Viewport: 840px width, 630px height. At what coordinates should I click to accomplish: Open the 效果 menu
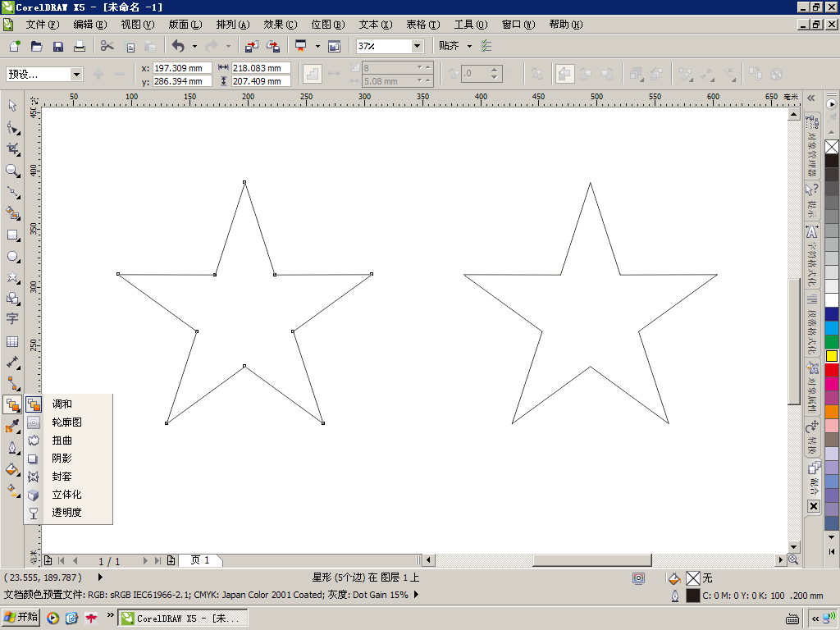click(281, 25)
